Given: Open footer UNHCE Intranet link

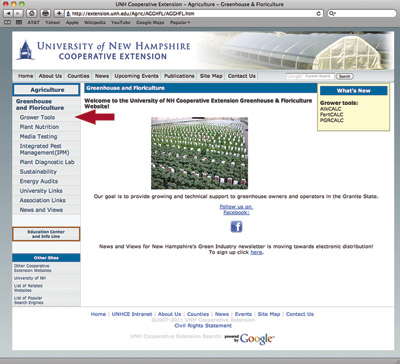Looking at the screenshot, I should [132, 314].
